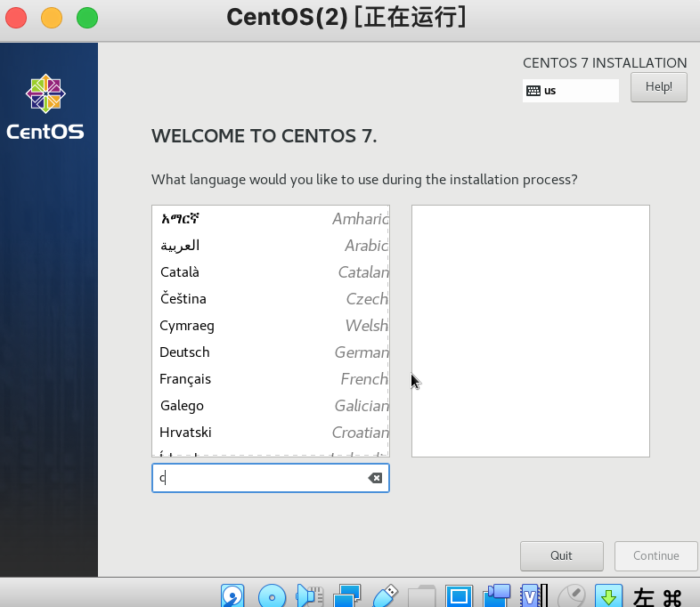Click the Quit button
Screen dimensions: 700x607
pos(562,555)
